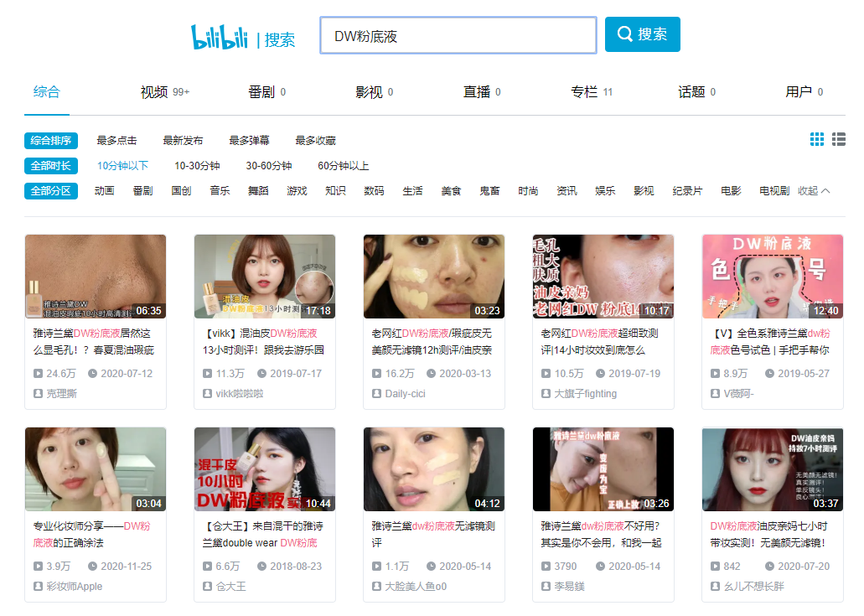Open the 直播 tab
The height and width of the screenshot is (616, 864).
pyautogui.click(x=482, y=92)
